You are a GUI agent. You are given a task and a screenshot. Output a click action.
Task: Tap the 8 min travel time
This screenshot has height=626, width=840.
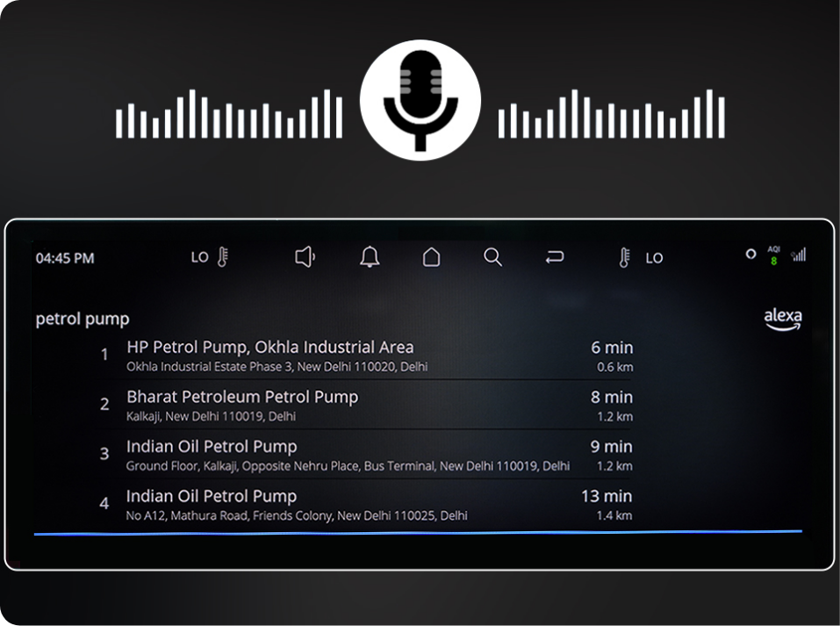612,397
